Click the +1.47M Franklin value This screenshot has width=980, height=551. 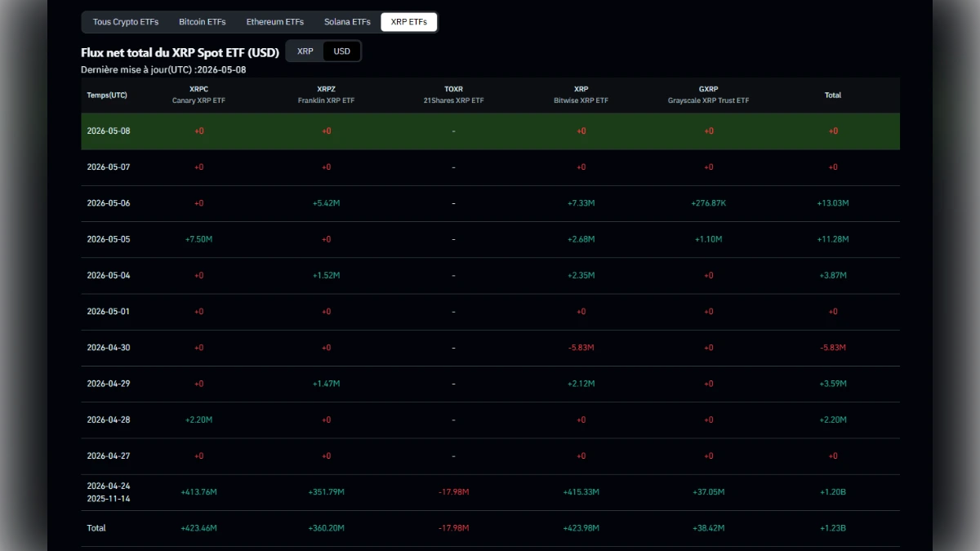tap(326, 384)
